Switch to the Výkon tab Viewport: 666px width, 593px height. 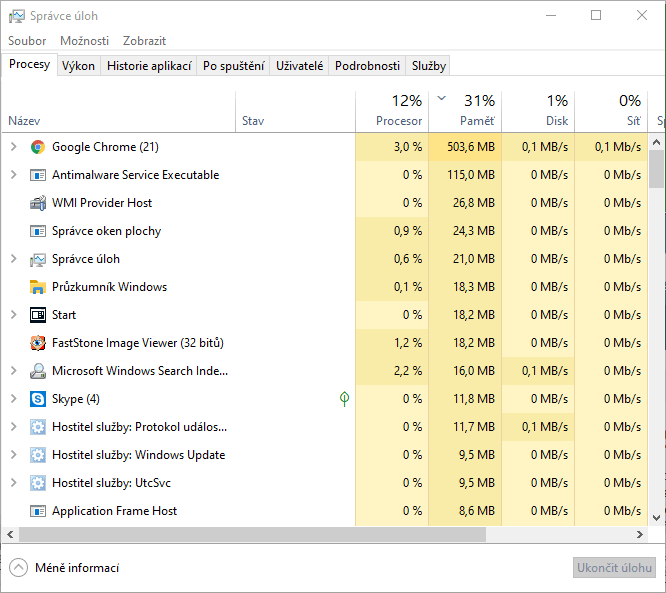78,66
